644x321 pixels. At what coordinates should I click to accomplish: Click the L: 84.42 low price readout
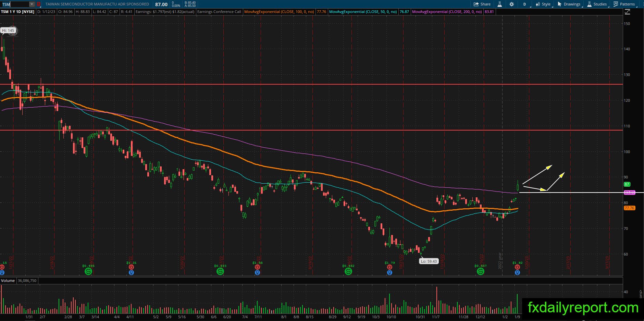99,12
